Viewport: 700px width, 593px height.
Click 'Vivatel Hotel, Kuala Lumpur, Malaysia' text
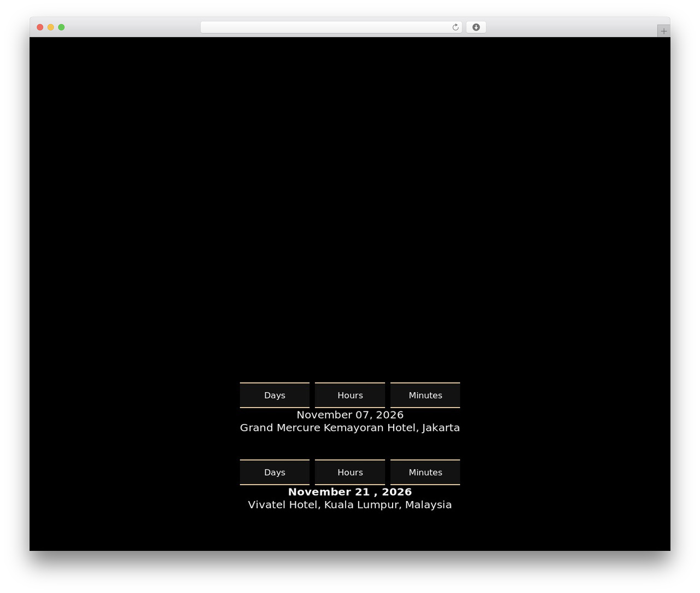click(350, 505)
